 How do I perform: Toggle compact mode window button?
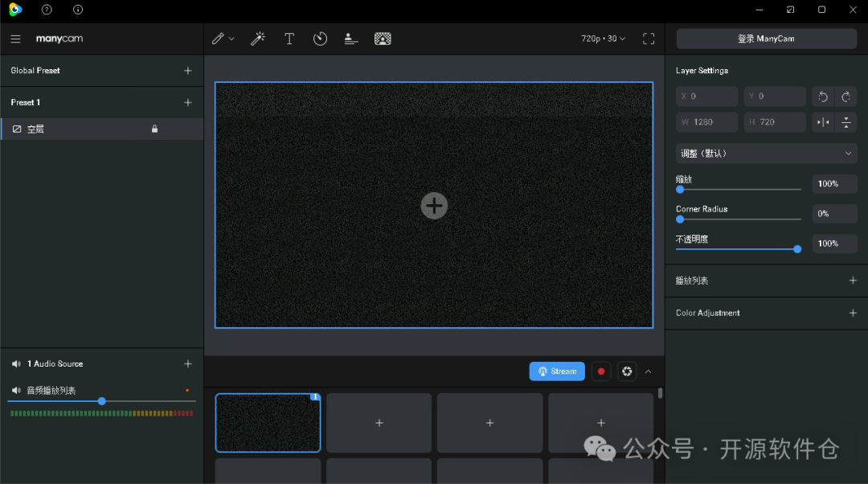pos(791,10)
